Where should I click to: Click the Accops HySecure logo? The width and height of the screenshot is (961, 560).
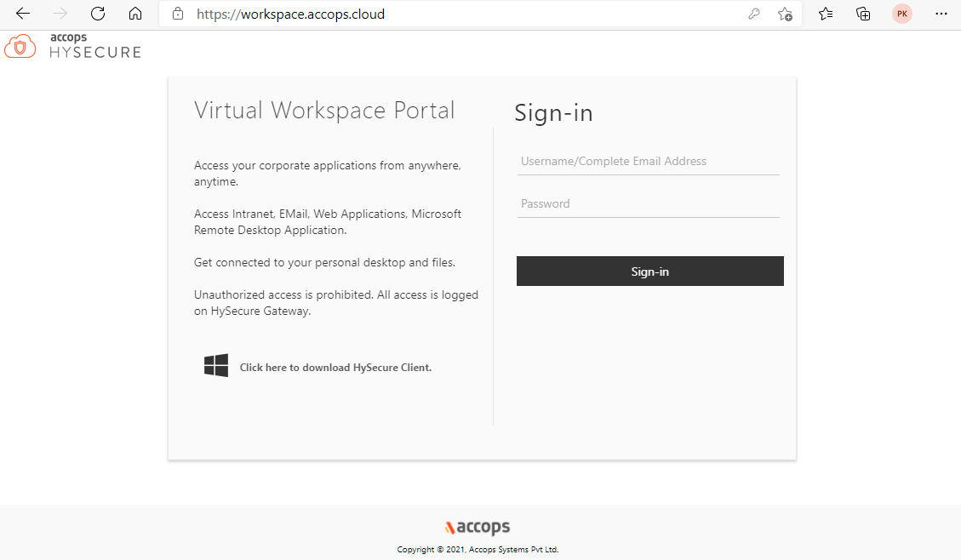pyautogui.click(x=72, y=46)
